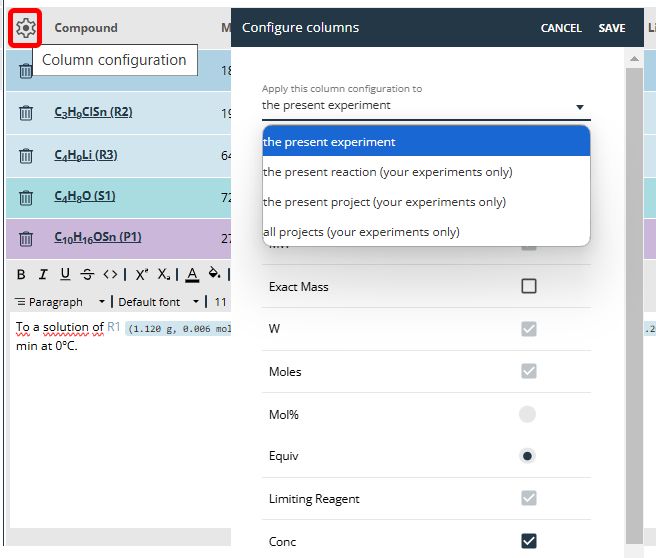This screenshot has width=656, height=558.
Task: Select 'all projects (your experiments only)' option
Action: click(x=426, y=232)
